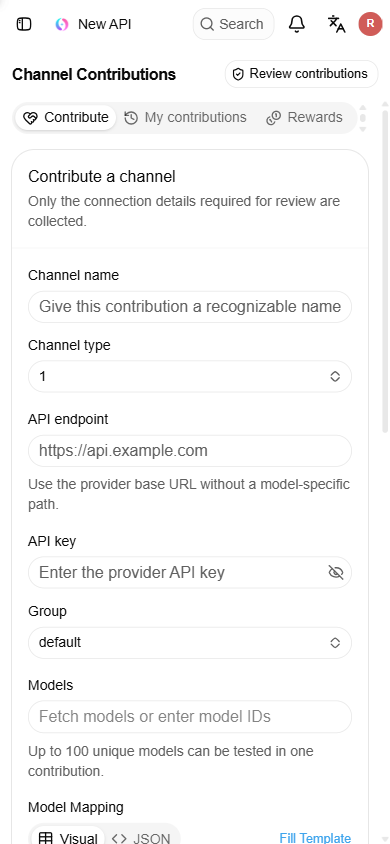Image resolution: width=390 pixels, height=844 pixels.
Task: Click the Channel type chevron arrows
Action: (x=335, y=376)
